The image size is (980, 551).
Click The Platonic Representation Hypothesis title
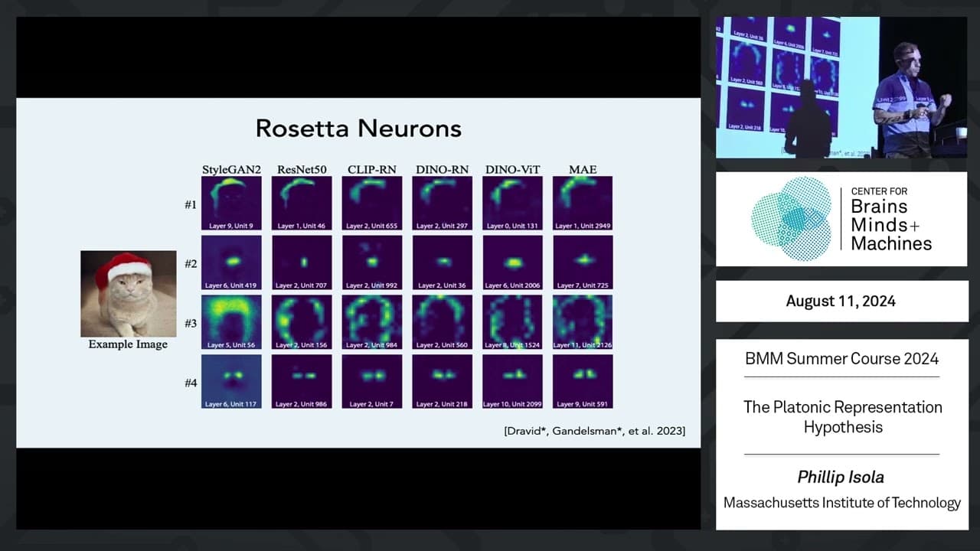pyautogui.click(x=842, y=417)
